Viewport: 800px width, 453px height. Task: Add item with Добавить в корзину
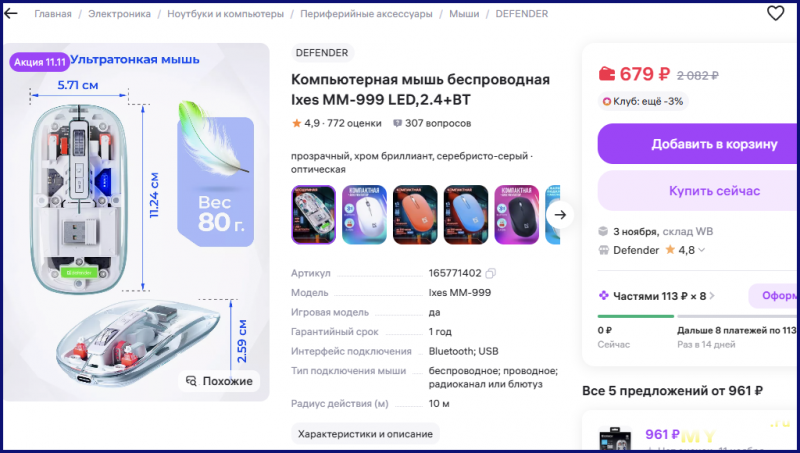[698, 144]
